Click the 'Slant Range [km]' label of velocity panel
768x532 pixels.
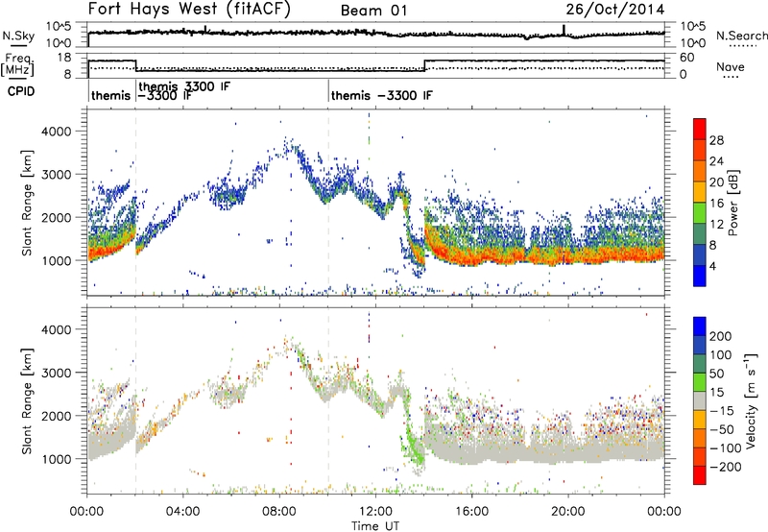(x=27, y=401)
